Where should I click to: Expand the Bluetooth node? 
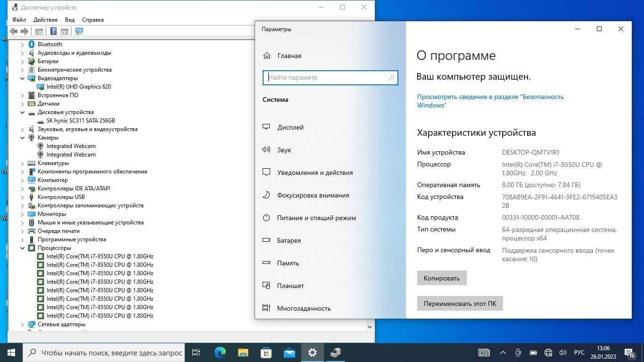[x=22, y=44]
